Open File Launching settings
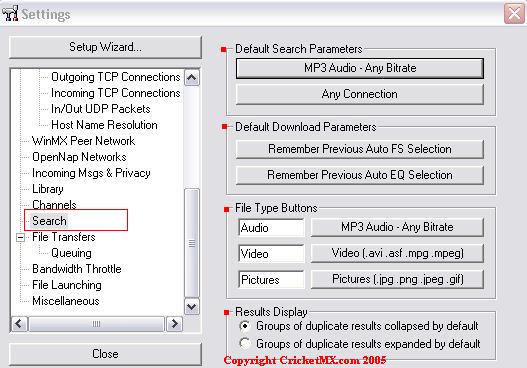The height and width of the screenshot is (368, 527). [67, 285]
